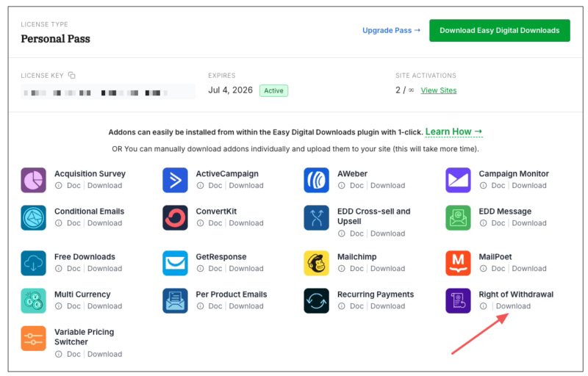Image resolution: width=588 pixels, height=376 pixels.
Task: Click the green Active status badge
Action: coord(273,90)
